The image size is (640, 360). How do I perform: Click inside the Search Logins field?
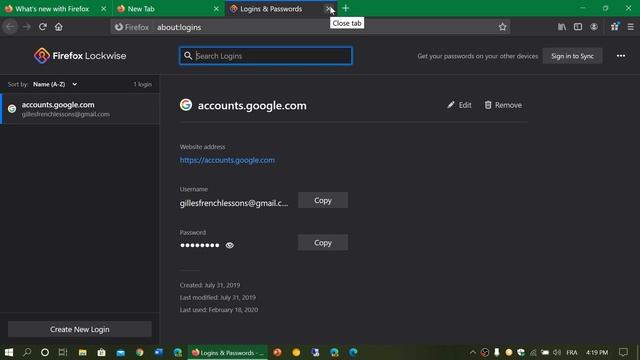(266, 56)
